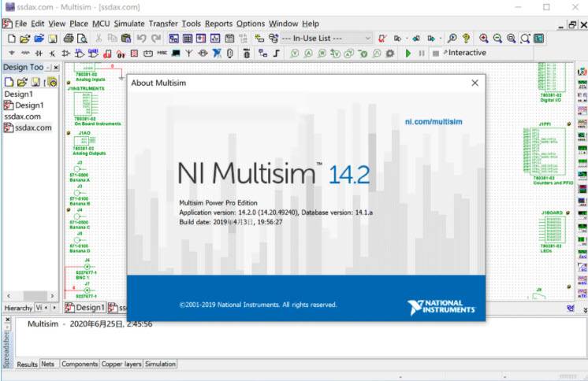588x381 pixels.
Task: Select ssdax.com schematic in design tree
Action: coord(33,128)
